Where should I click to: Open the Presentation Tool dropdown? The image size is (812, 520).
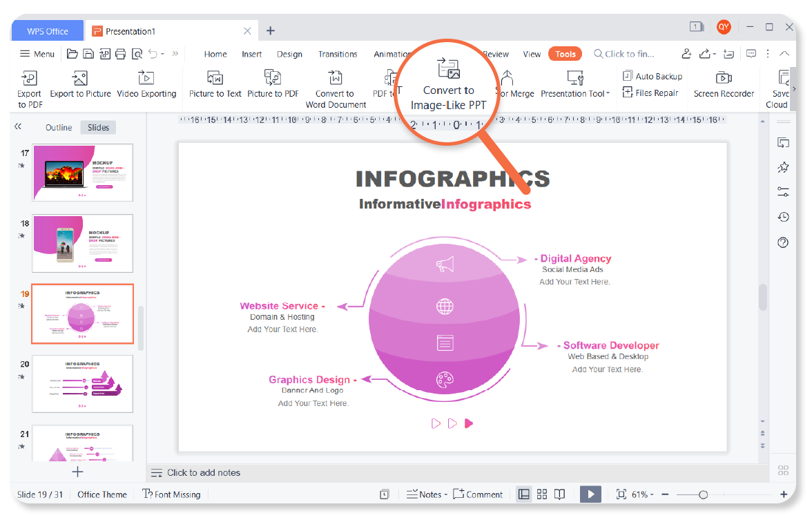pos(575,92)
